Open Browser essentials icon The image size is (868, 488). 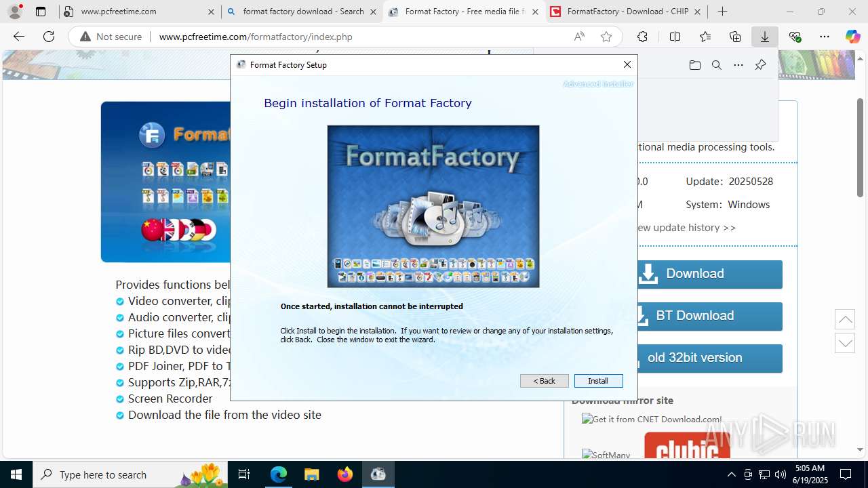(795, 37)
